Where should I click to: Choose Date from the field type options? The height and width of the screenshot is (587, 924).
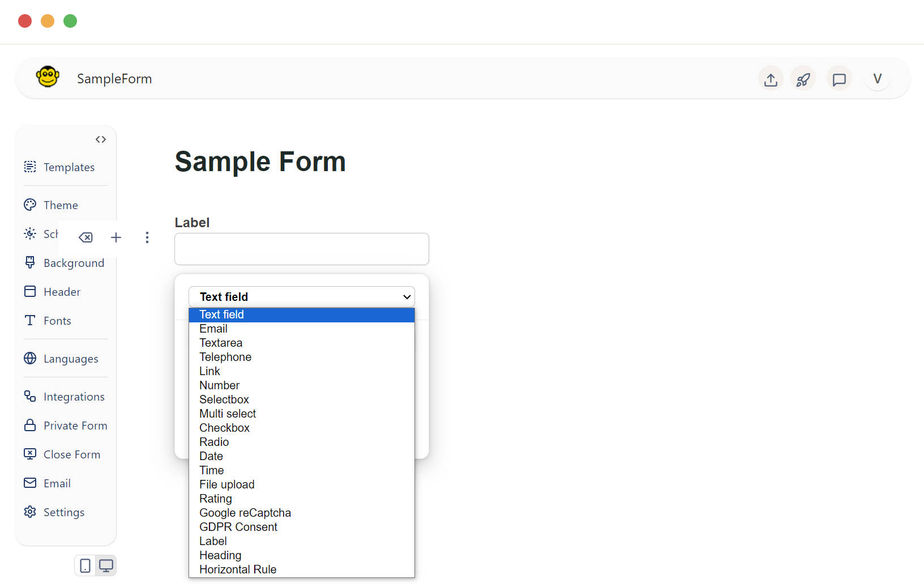click(211, 456)
